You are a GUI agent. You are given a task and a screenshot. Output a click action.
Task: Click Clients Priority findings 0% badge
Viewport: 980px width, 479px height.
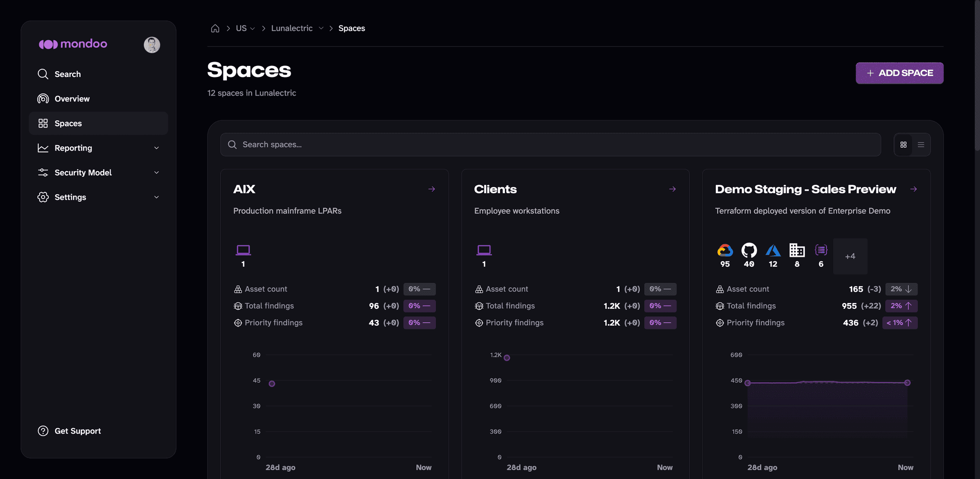660,323
